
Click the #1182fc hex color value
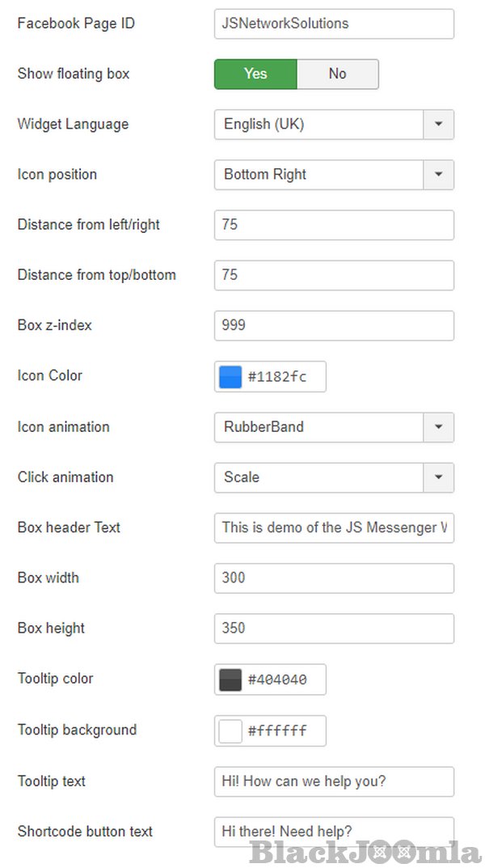pyautogui.click(x=277, y=377)
